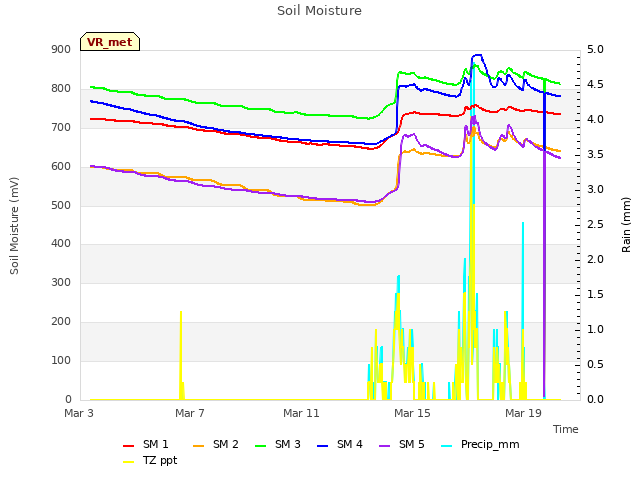The width and height of the screenshot is (640, 480).
Task: Click the Mar 7 x-axis tick label
Action: tap(190, 413)
